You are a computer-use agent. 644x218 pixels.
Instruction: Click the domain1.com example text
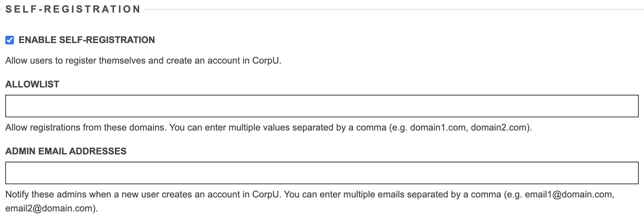(x=438, y=128)
